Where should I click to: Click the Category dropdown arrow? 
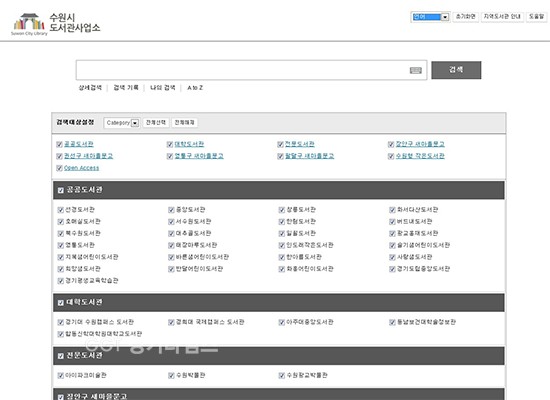pos(135,123)
